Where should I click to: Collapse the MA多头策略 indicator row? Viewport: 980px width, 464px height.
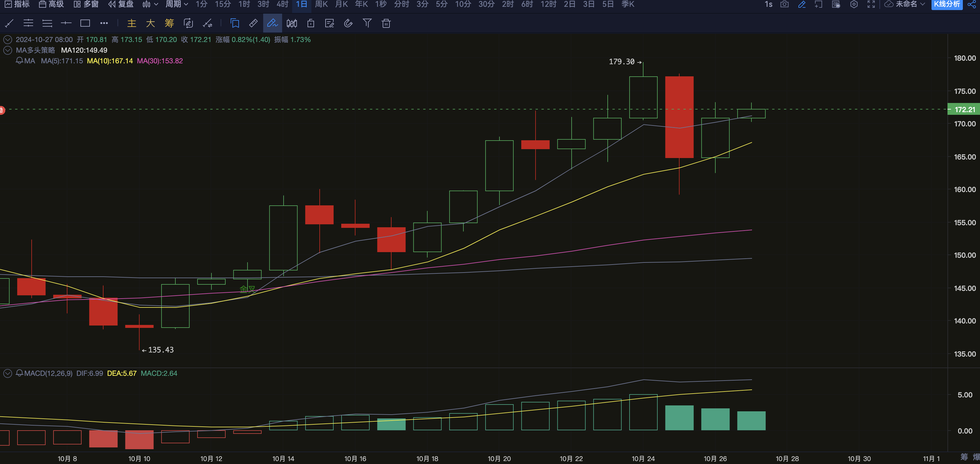pyautogui.click(x=8, y=50)
